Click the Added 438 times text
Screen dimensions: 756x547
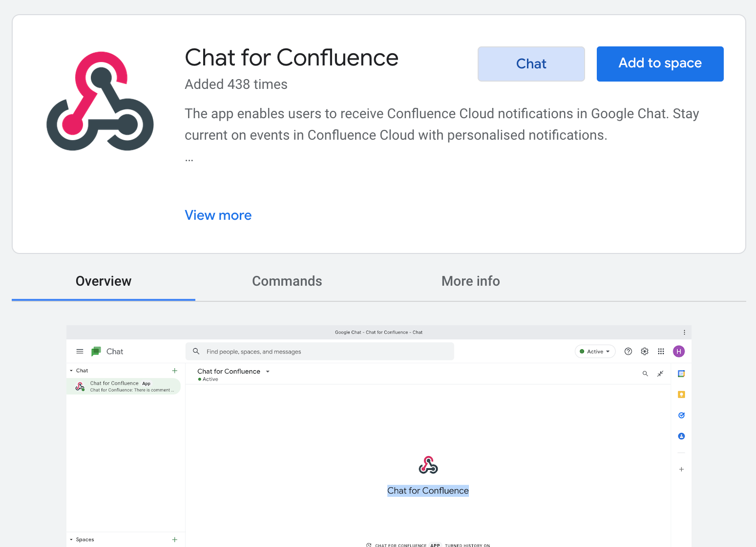tap(236, 84)
